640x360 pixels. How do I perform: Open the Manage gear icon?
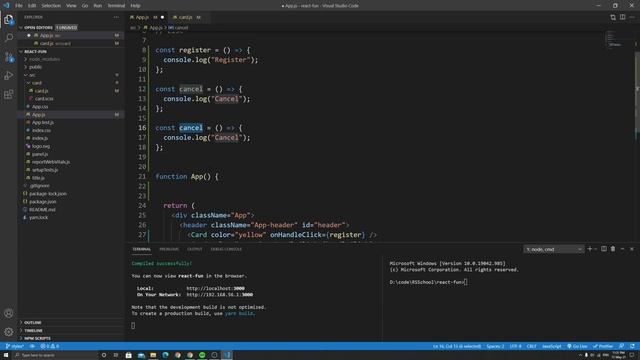point(9,331)
